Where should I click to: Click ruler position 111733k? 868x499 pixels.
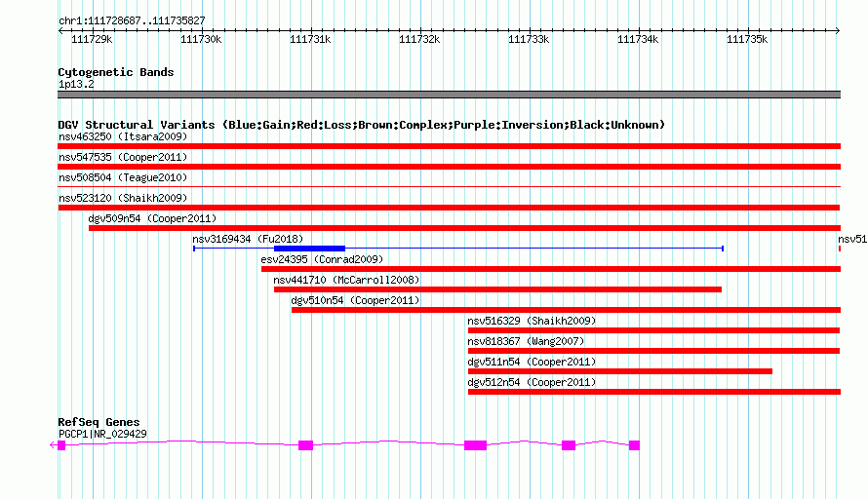[x=529, y=39]
